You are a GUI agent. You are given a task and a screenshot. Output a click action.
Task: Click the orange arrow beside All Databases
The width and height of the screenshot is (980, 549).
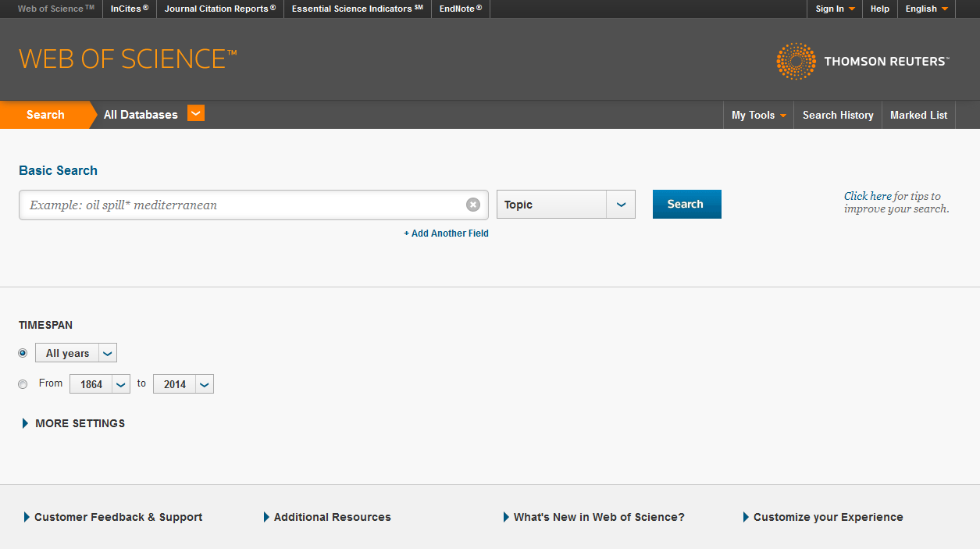point(196,113)
